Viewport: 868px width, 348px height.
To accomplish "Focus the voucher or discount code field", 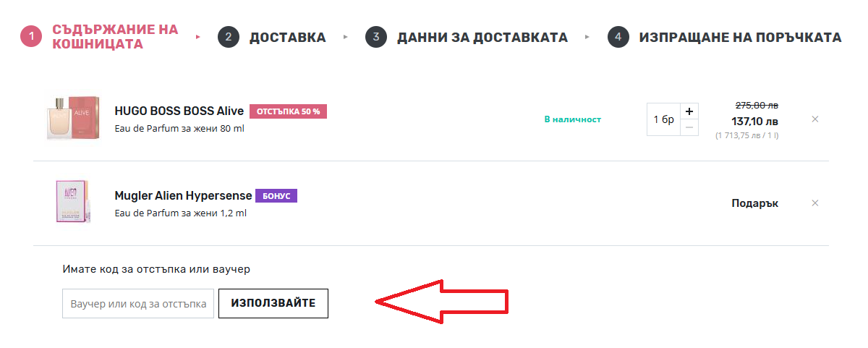I will [138, 303].
